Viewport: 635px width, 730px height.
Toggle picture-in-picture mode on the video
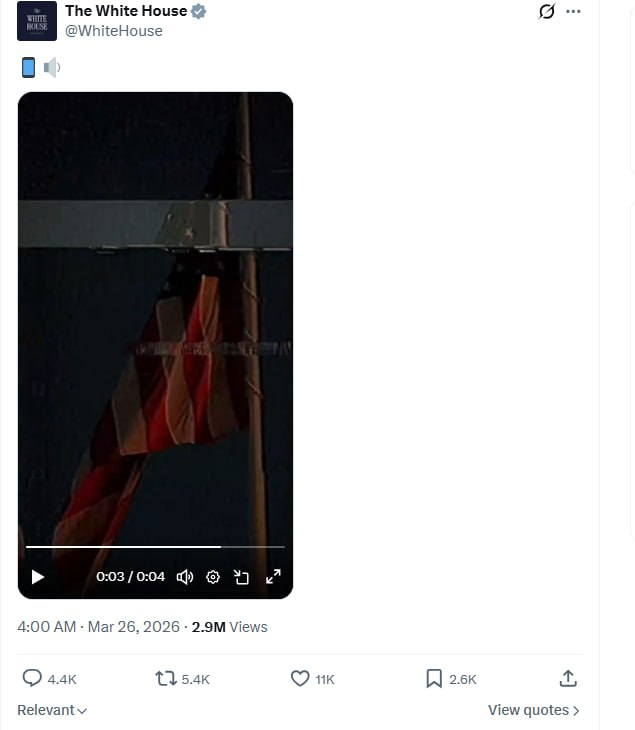point(242,577)
